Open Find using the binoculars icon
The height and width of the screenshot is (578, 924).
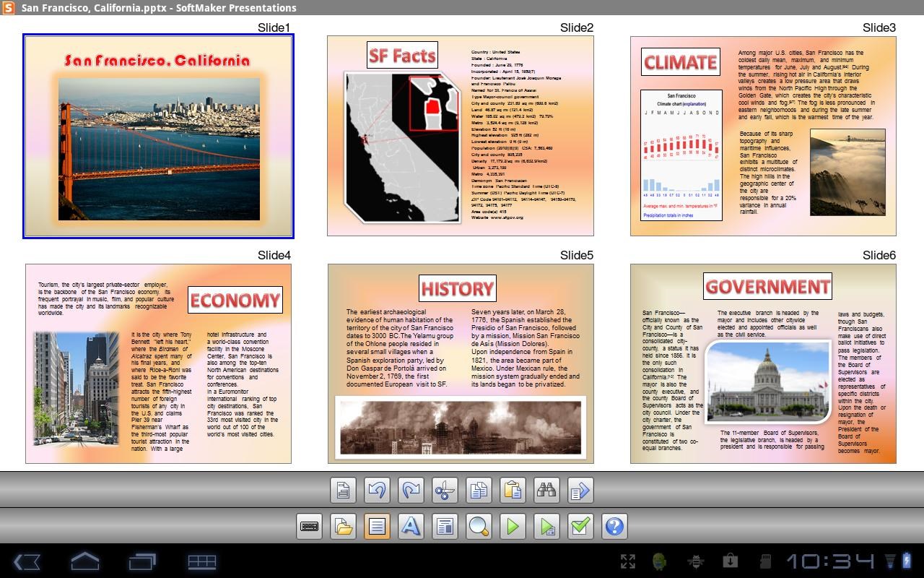pyautogui.click(x=546, y=490)
